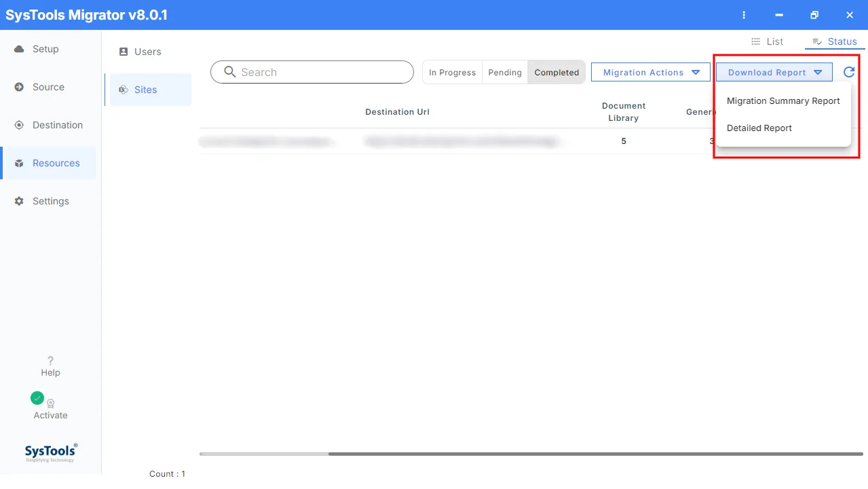The width and height of the screenshot is (868, 489).
Task: Click the Help label
Action: click(50, 373)
